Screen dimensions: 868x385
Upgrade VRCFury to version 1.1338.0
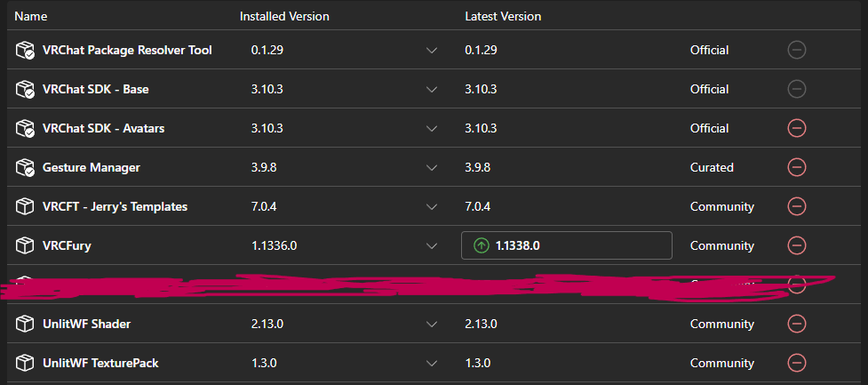[566, 245]
